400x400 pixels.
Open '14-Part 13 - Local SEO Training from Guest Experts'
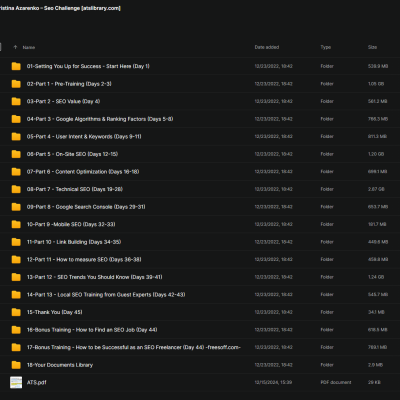pyautogui.click(x=106, y=295)
